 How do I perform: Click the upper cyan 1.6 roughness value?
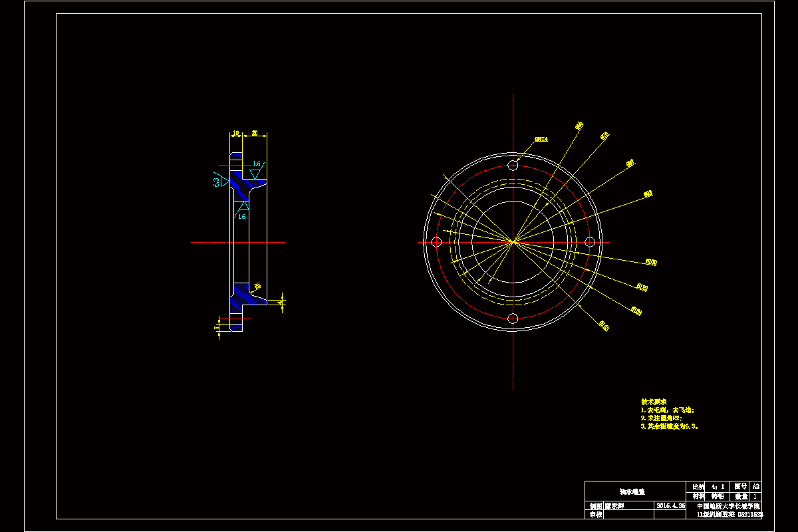tap(257, 164)
